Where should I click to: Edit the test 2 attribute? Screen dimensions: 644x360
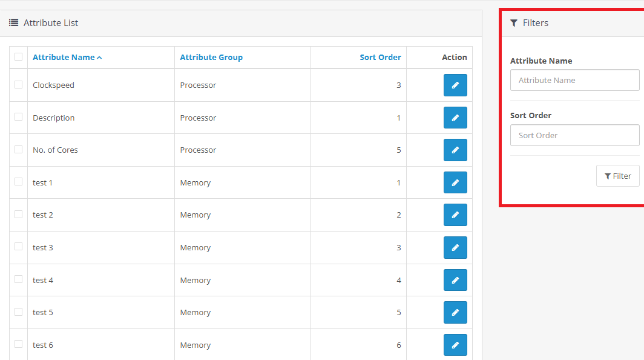point(455,215)
